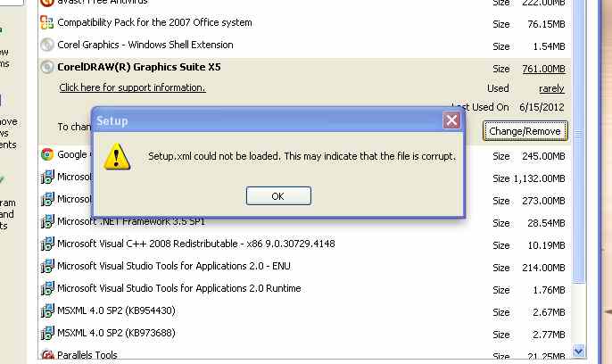Select the MSXML 4.0 SP2 (KB973688) entry
Image resolution: width=612 pixels, height=364 pixels.
click(116, 333)
